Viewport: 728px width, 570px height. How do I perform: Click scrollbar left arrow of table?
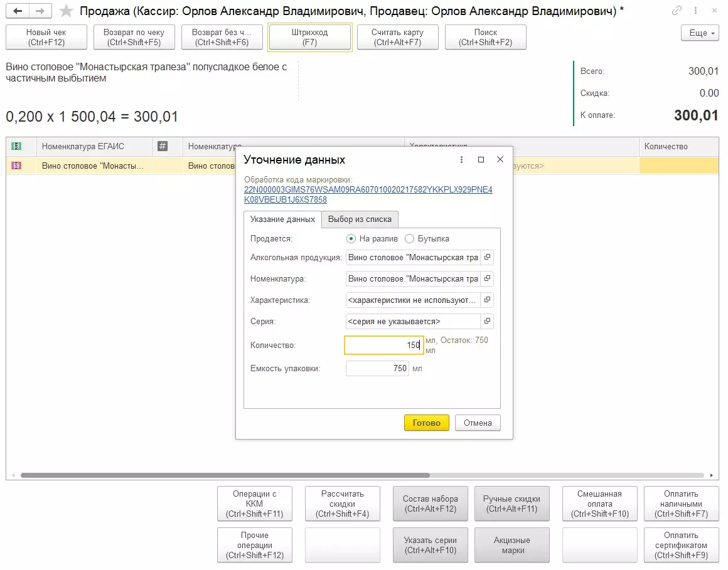13,475
